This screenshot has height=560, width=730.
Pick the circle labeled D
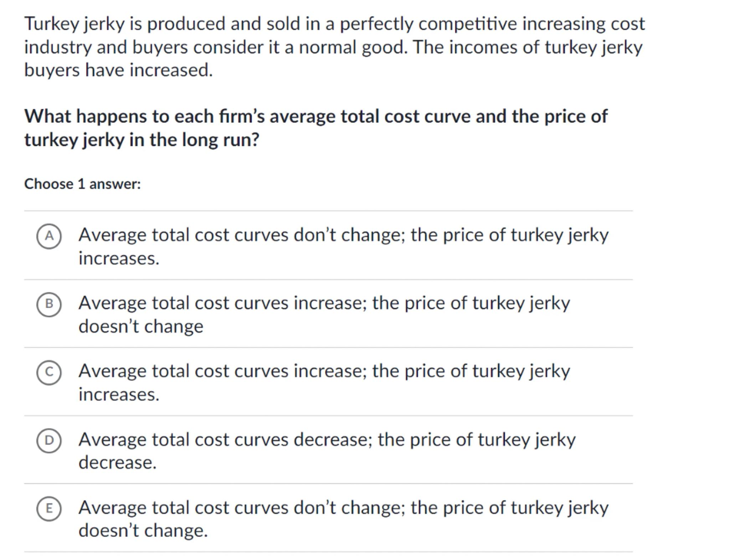(49, 440)
